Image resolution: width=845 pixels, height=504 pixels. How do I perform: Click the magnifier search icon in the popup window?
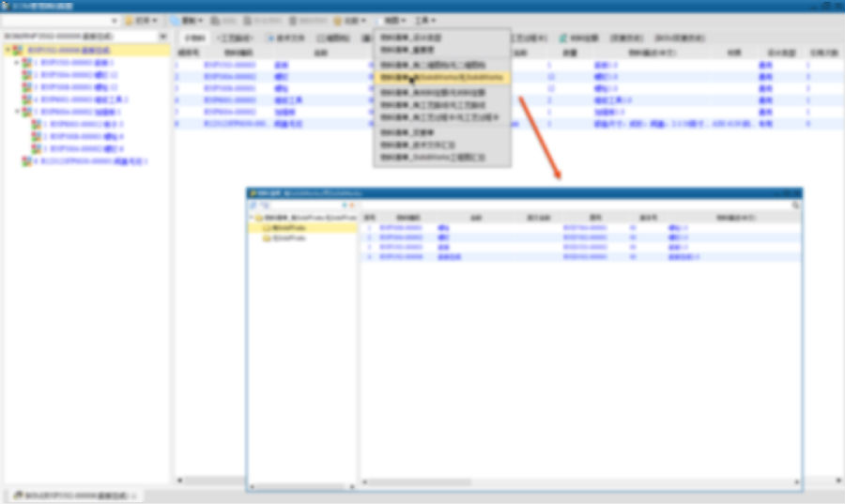pyautogui.click(x=795, y=206)
